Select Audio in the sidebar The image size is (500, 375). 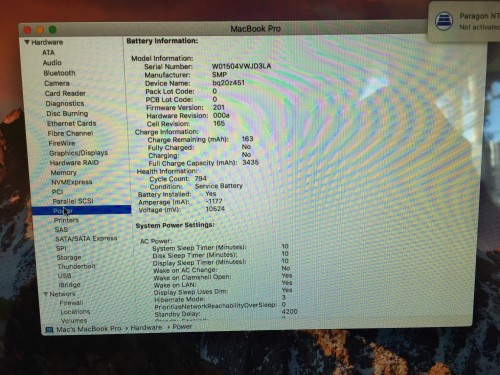click(52, 63)
